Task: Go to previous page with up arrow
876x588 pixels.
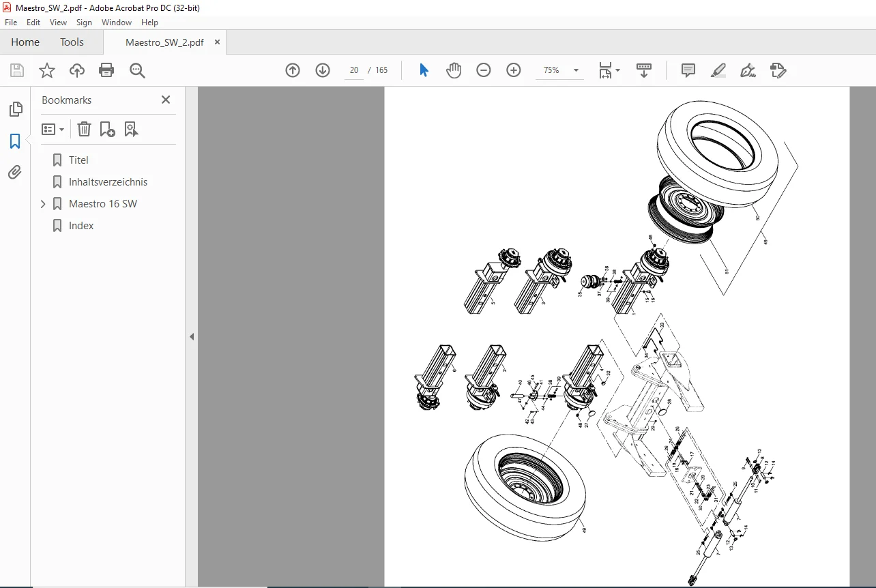Action: tap(293, 70)
